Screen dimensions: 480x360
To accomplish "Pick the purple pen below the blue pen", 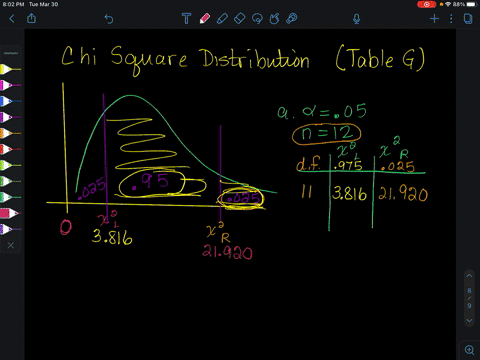I will 10,117.
